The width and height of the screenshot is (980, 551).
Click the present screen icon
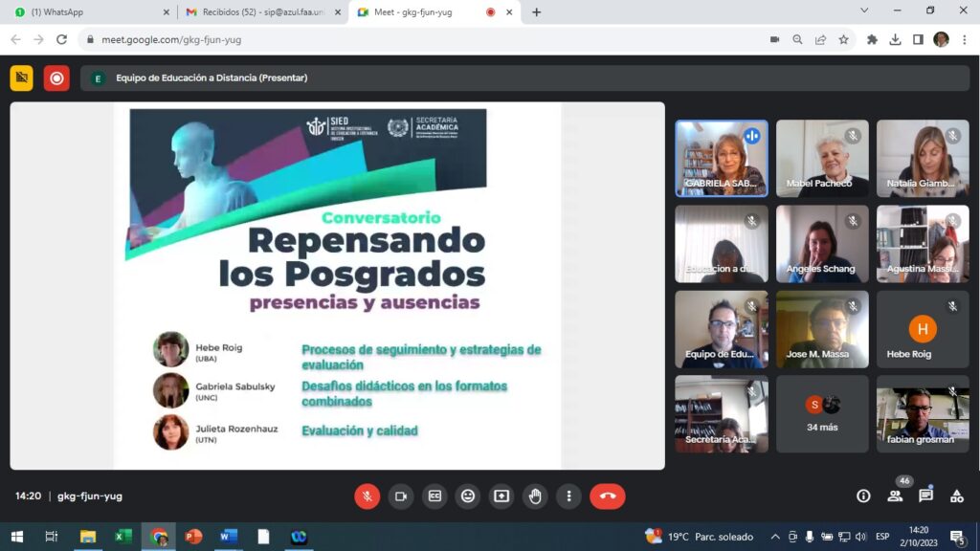pos(501,496)
